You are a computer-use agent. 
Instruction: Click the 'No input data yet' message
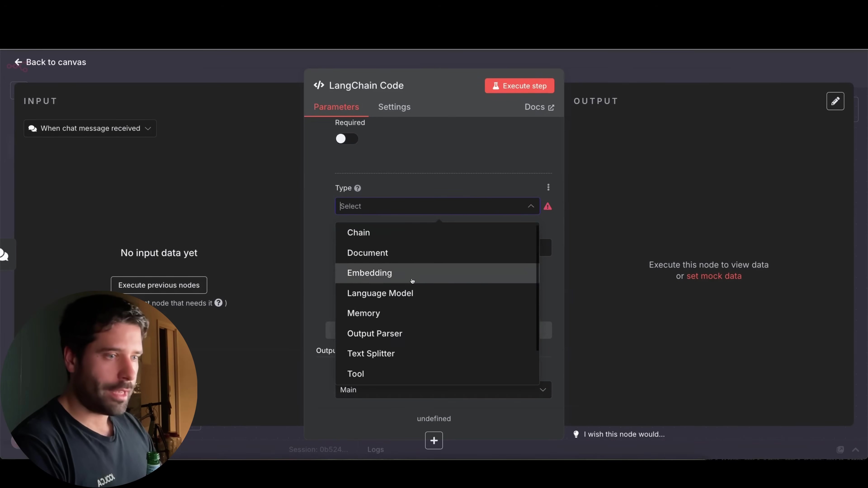coord(159,253)
